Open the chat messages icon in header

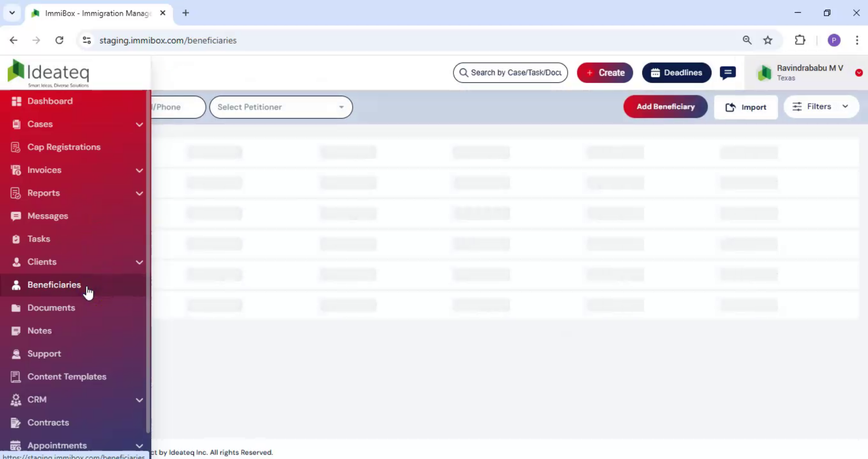pos(728,73)
